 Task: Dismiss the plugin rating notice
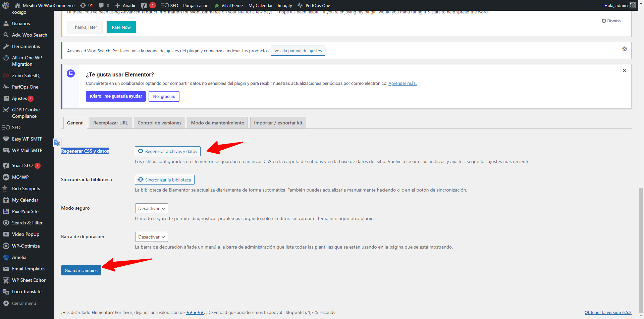pyautogui.click(x=611, y=21)
